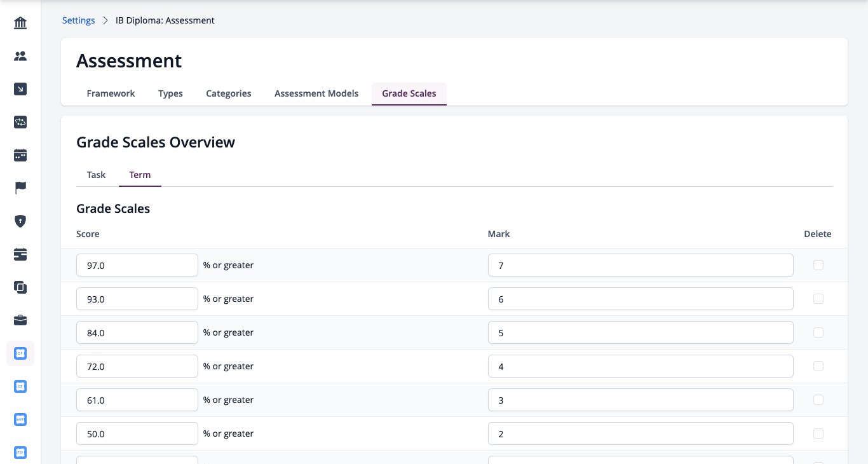
Task: Switch to the Categories tab
Action: coord(229,93)
